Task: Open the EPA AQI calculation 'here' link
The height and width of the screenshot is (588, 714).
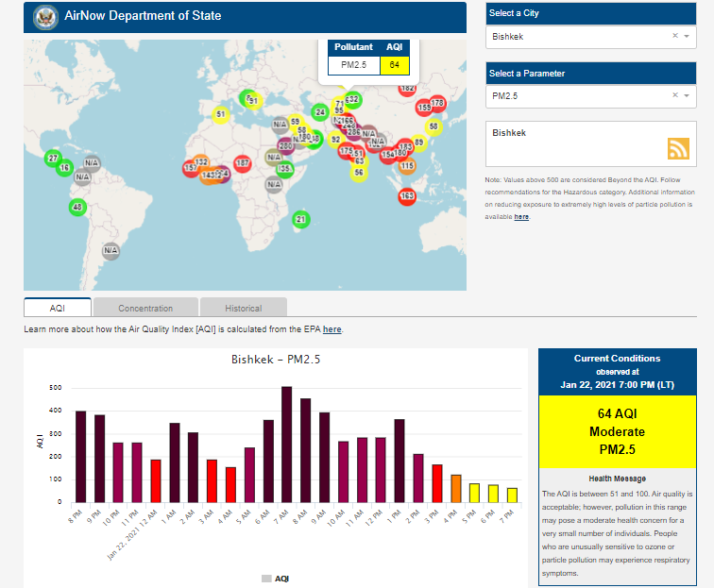Action: [x=332, y=329]
